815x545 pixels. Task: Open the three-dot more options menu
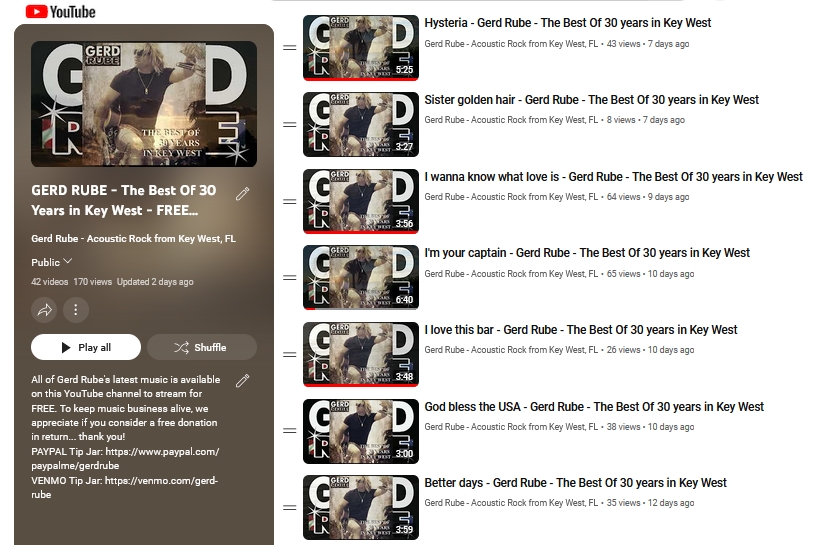point(76,310)
